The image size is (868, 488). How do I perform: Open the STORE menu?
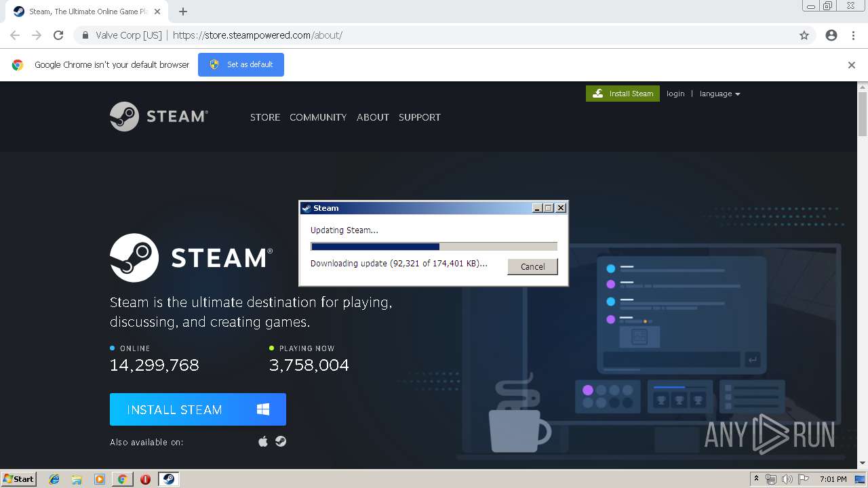pos(265,117)
